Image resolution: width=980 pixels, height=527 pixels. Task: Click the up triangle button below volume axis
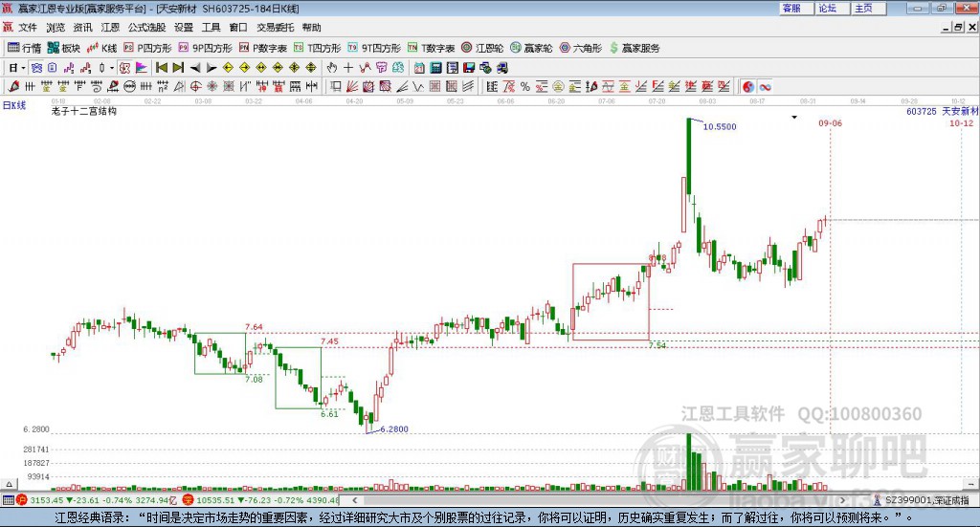9,484
